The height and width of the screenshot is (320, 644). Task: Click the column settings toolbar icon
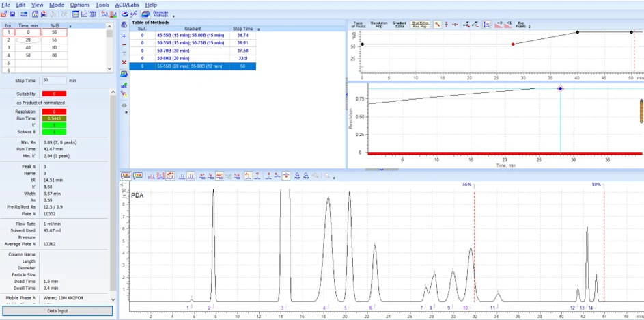tap(93, 14)
